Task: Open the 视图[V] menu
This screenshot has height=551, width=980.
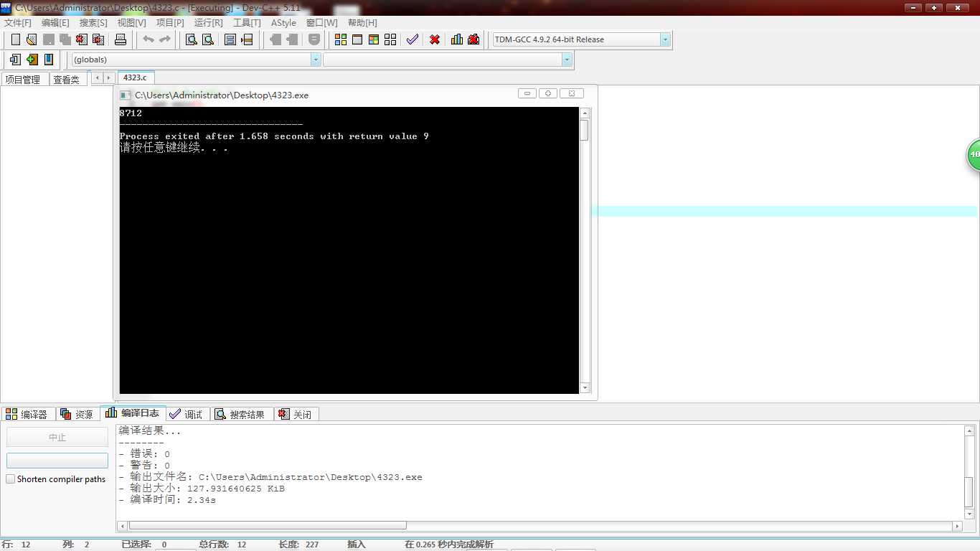Action: 131,23
